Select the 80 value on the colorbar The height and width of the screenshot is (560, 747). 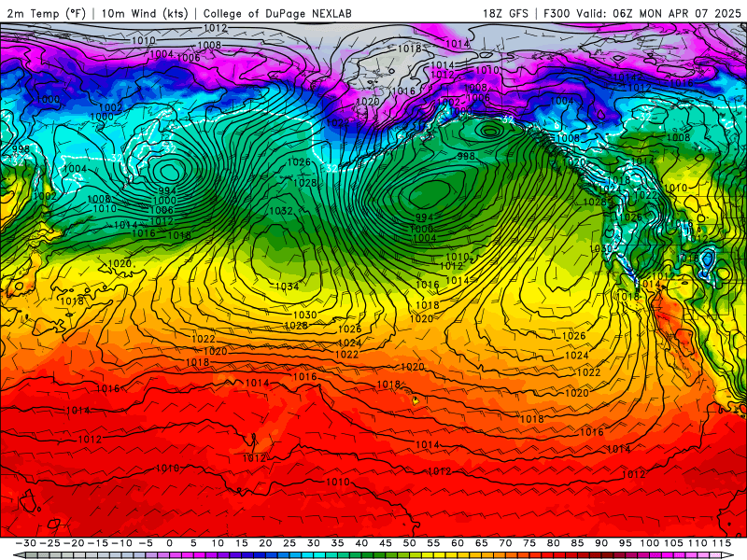[x=553, y=543]
